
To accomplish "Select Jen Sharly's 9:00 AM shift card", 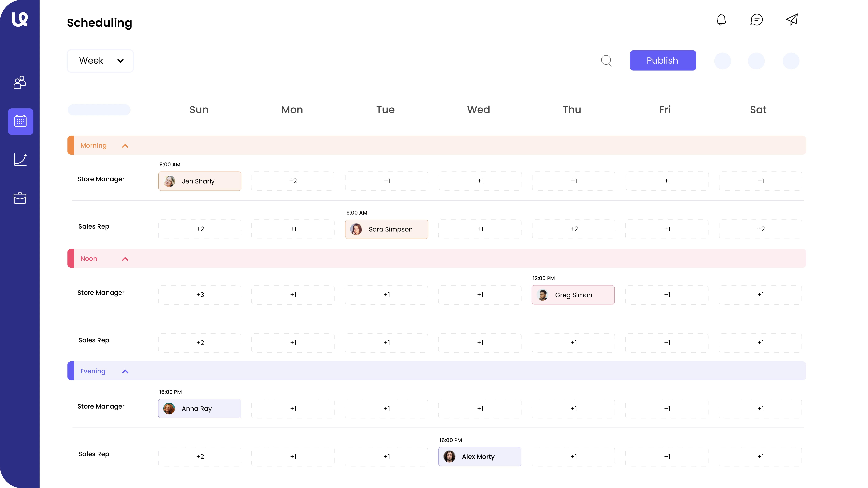I will (199, 181).
